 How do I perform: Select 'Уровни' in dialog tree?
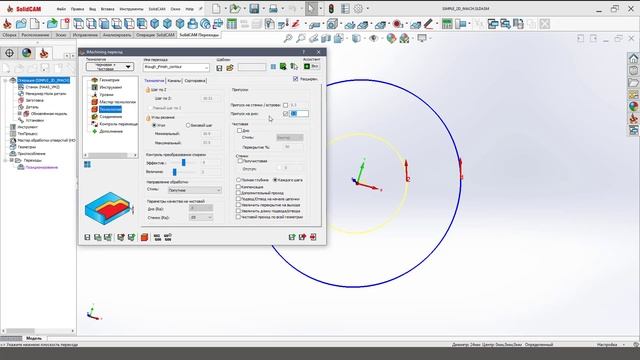click(x=107, y=95)
